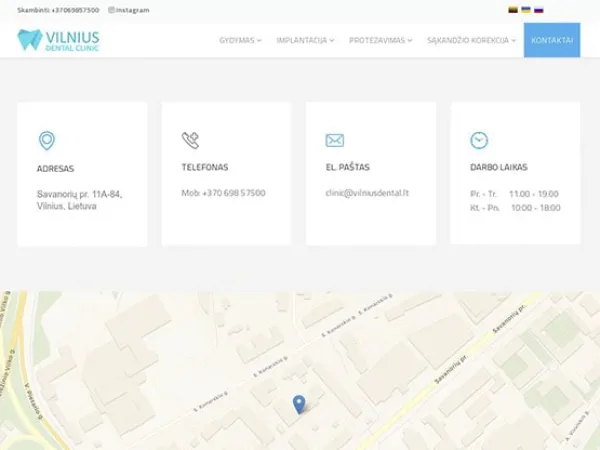Click the 'Vilnius, Lietuva' address line

click(67, 206)
